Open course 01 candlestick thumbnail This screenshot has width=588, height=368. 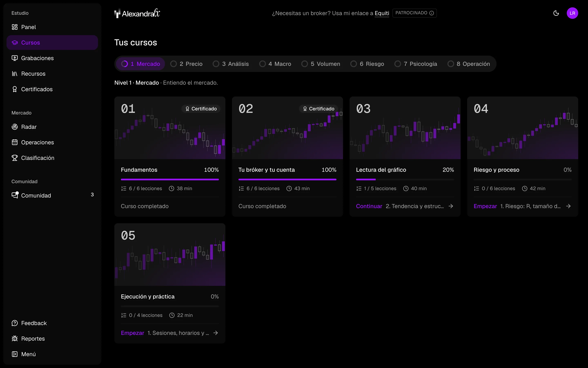tap(170, 128)
